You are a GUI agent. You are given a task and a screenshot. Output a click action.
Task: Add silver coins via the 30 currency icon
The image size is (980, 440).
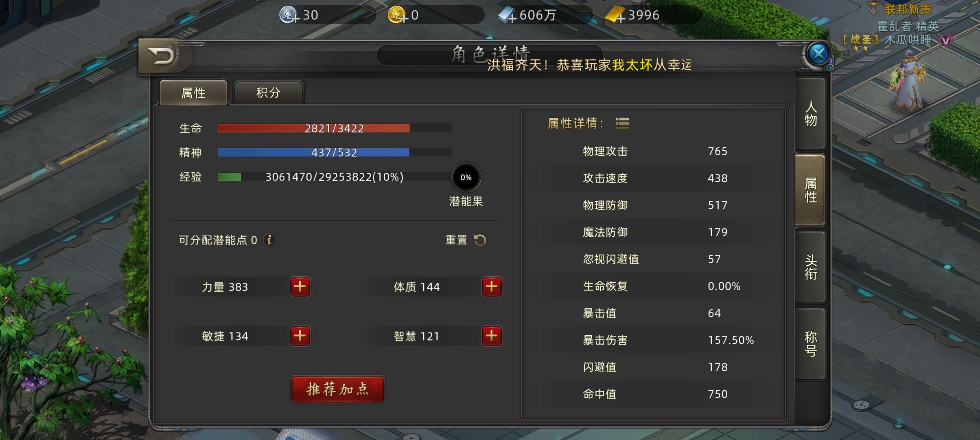tap(289, 15)
